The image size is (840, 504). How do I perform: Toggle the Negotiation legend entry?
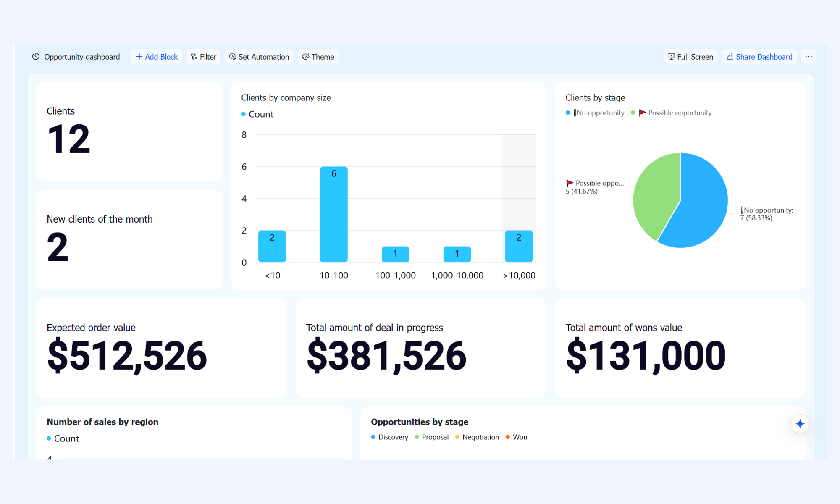(477, 437)
